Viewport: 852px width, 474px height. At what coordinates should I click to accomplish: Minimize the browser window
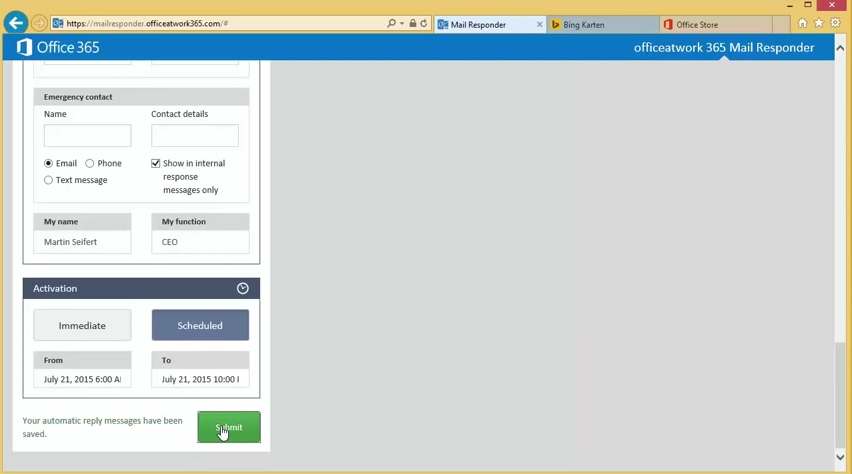(790, 5)
